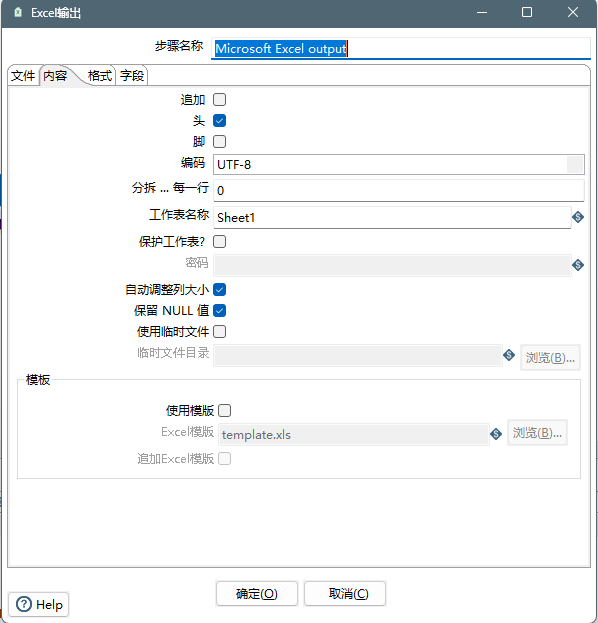Click the variable icon beside 临时文件目录 field

[x=509, y=355]
